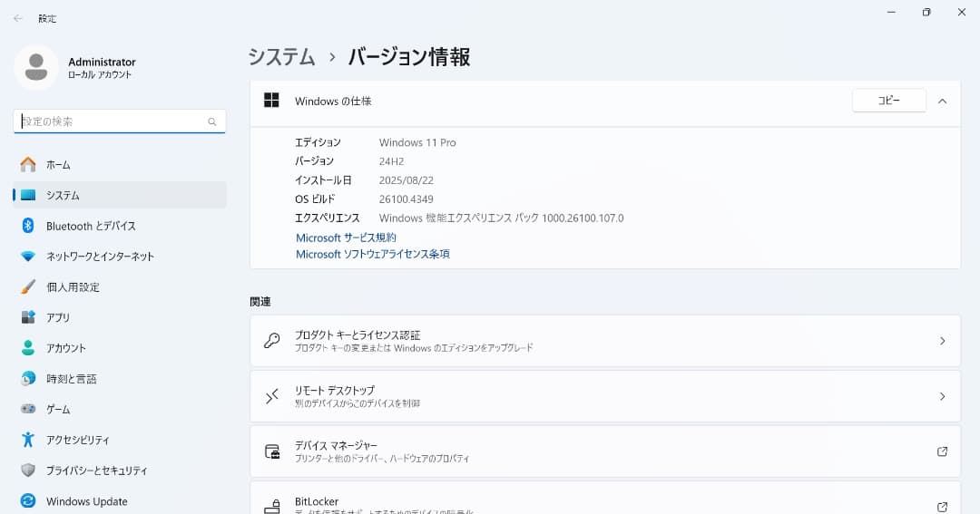This screenshot has height=514, width=980.
Task: Open リモート デスクトップ card
Action: point(605,396)
